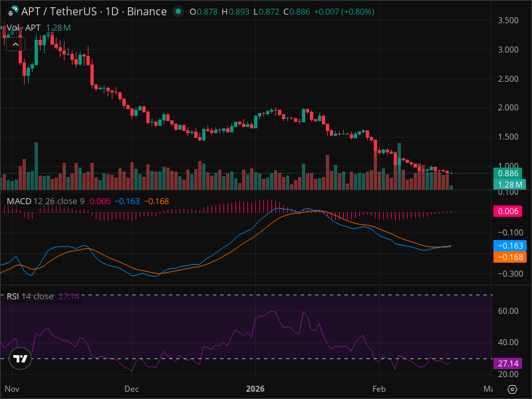This screenshot has width=532, height=399.
Task: Click the pink 0.006 histogram label
Action: pos(508,211)
